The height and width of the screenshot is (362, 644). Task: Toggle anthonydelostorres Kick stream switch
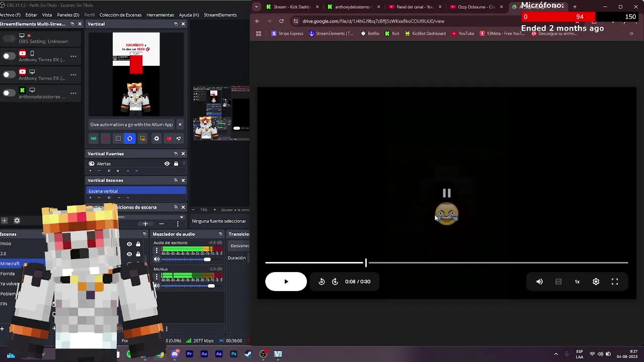(9, 93)
